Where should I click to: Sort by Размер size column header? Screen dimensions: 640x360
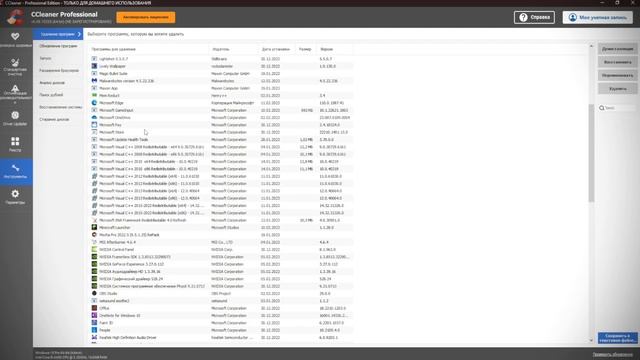[306, 49]
